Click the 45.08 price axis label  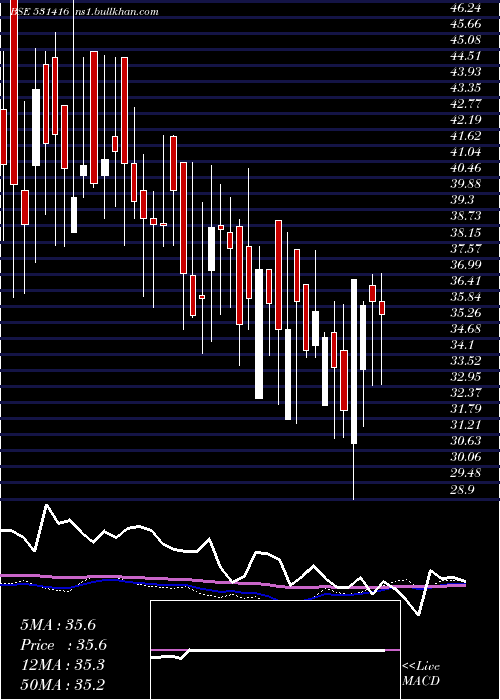tap(465, 40)
